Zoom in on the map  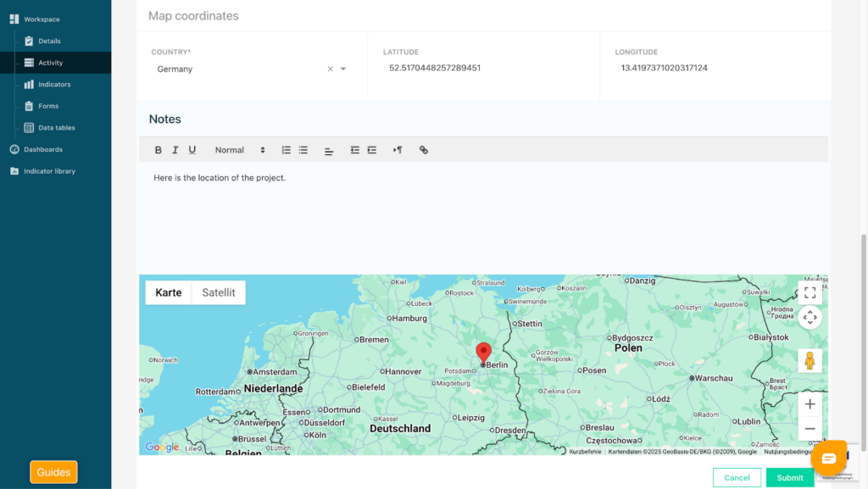pyautogui.click(x=810, y=404)
